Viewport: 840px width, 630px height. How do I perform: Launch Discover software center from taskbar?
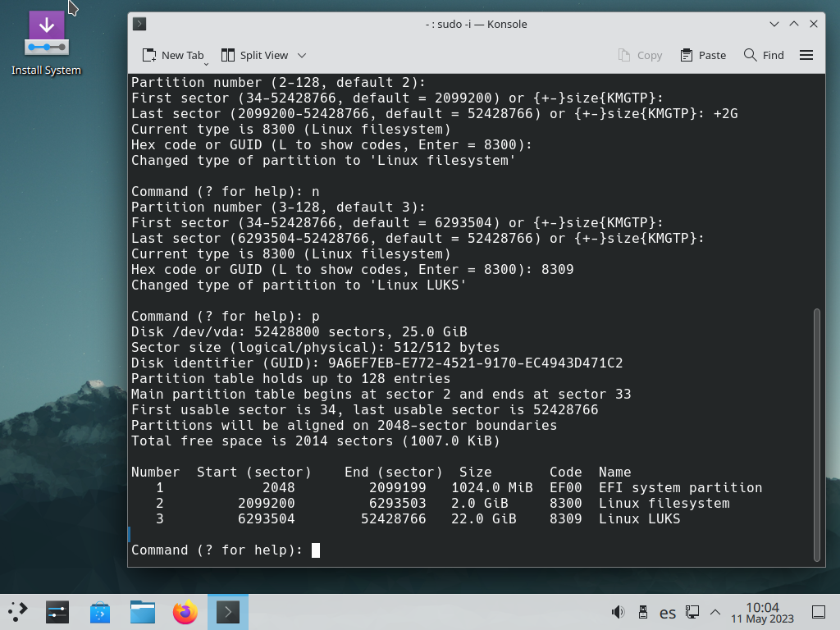[x=100, y=612]
